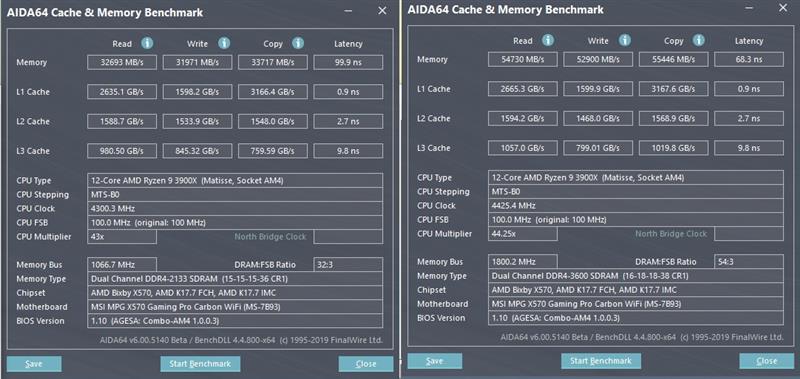Select Memory Copy value 55446 MB/s
Image resolution: width=800 pixels, height=379 pixels.
tap(674, 59)
